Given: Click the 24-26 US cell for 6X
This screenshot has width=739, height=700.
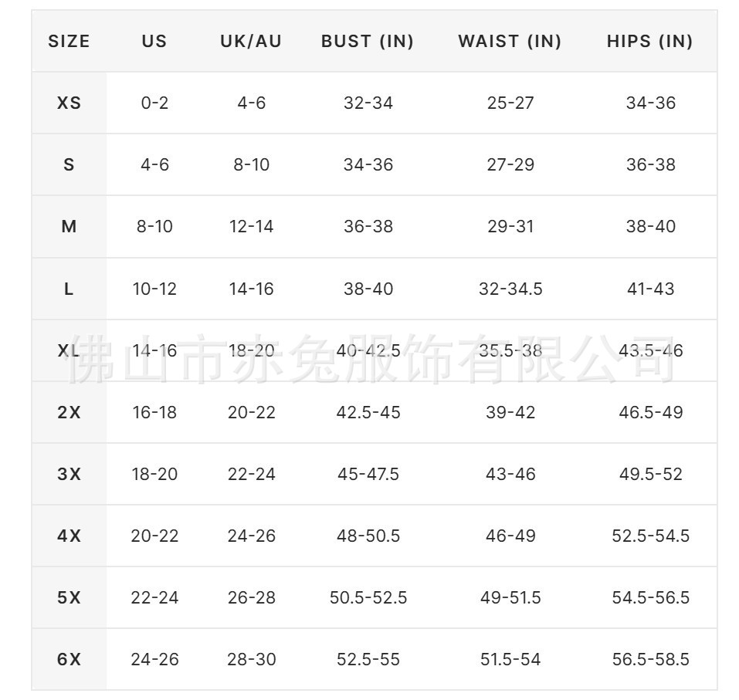Looking at the screenshot, I should point(154,659).
